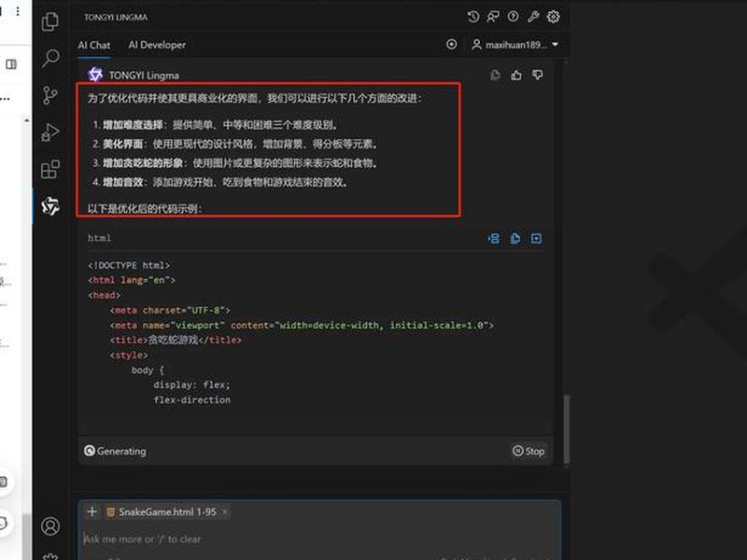The width and height of the screenshot is (747, 560).
Task: Open the help question mark icon
Action: pyautogui.click(x=513, y=17)
